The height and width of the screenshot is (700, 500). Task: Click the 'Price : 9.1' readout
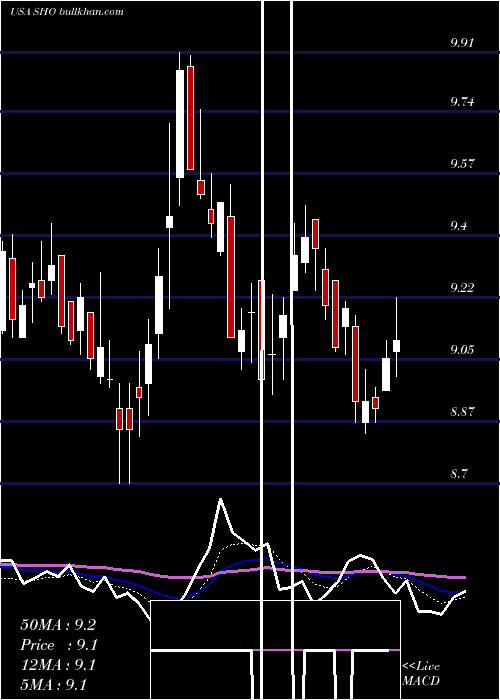(x=58, y=645)
